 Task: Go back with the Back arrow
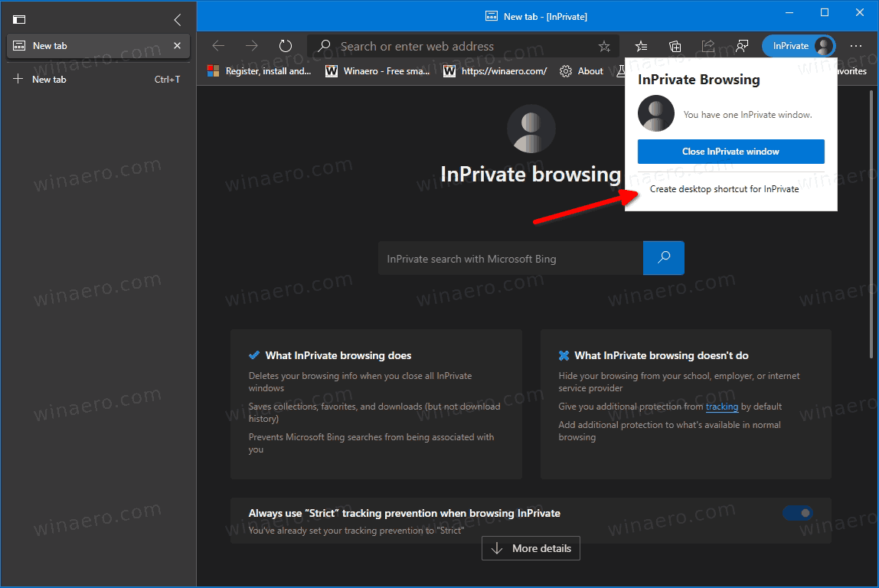[218, 46]
